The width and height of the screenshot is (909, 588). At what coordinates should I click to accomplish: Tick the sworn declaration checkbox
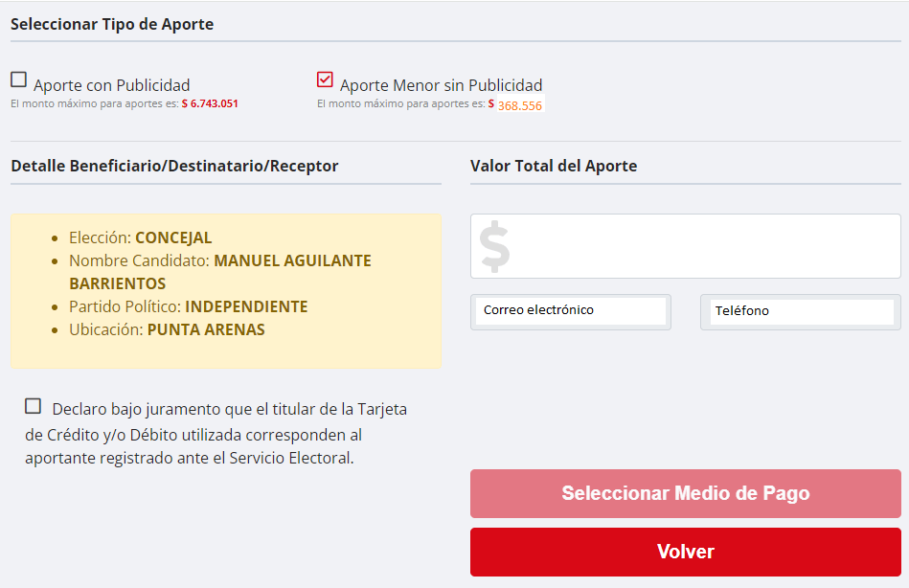click(x=34, y=406)
